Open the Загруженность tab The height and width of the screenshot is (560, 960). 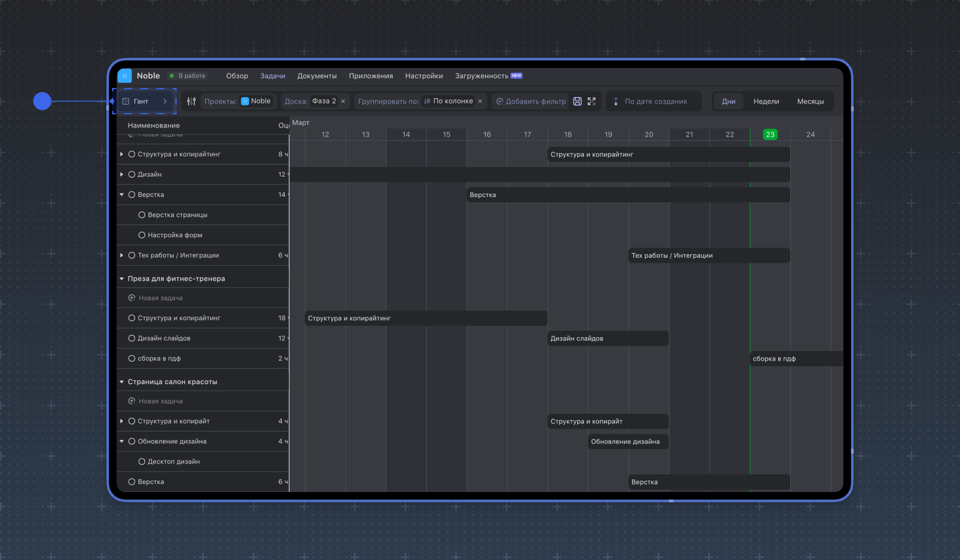[x=482, y=76]
